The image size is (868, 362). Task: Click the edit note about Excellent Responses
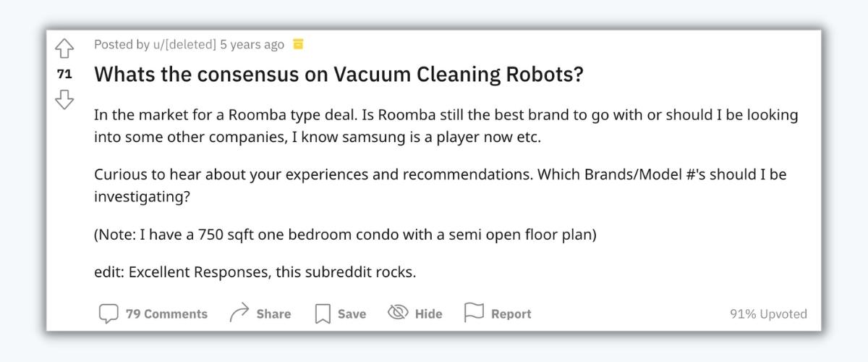click(255, 273)
